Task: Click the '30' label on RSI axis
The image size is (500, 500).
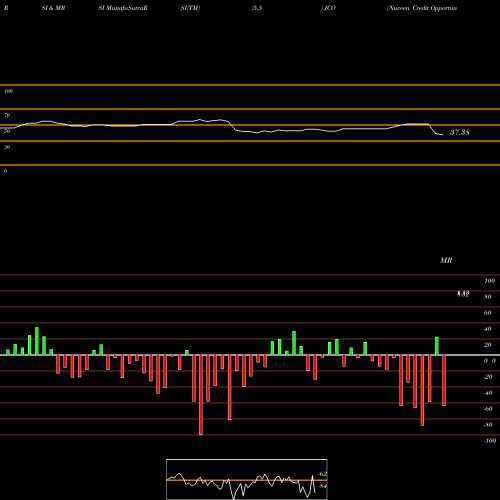Action: (7, 147)
